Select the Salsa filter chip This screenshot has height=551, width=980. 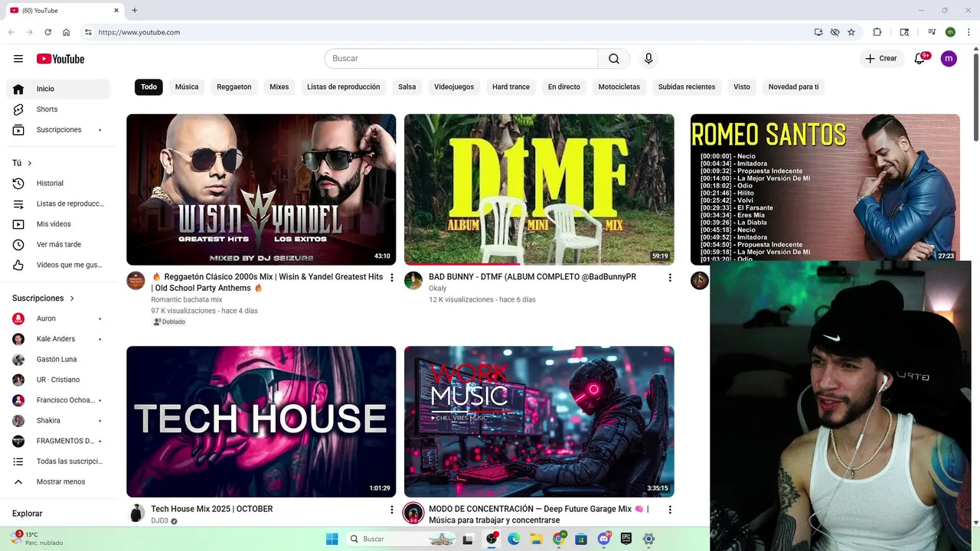click(407, 87)
